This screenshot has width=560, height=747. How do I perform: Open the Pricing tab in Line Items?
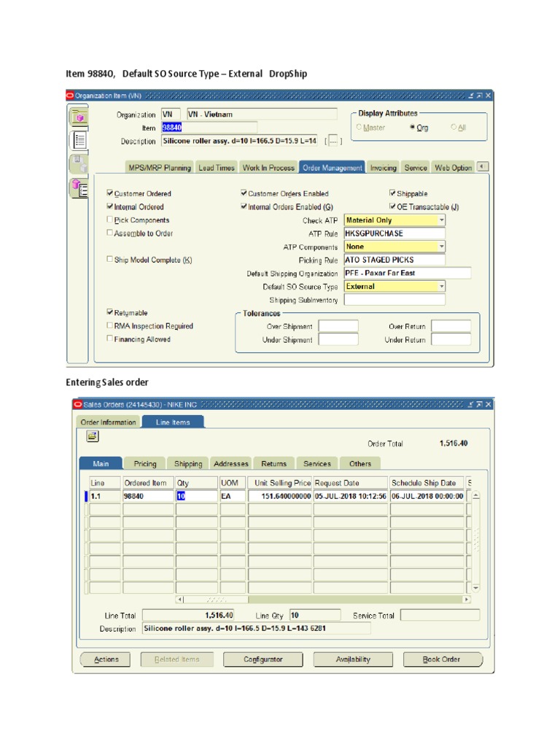pyautogui.click(x=144, y=464)
